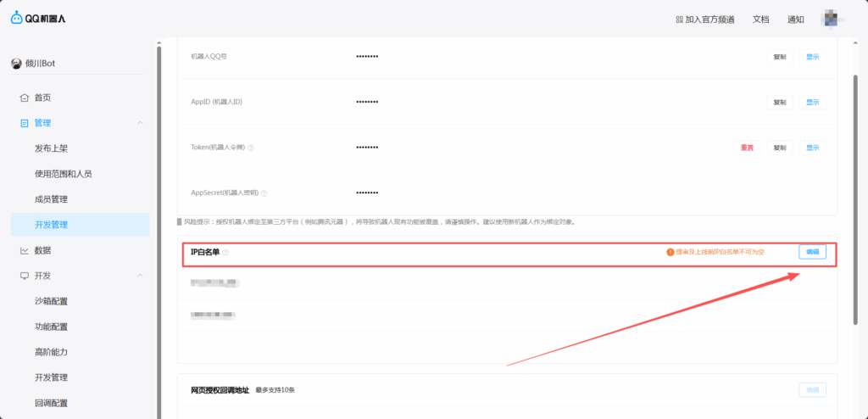Click the orange warning icon in IP白名单 row

pyautogui.click(x=670, y=252)
